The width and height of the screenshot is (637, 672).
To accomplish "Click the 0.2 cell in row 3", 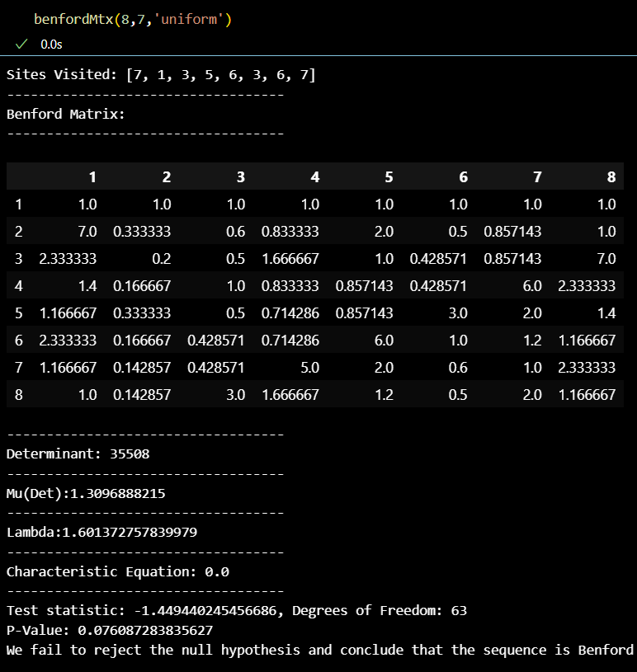I will [162, 259].
